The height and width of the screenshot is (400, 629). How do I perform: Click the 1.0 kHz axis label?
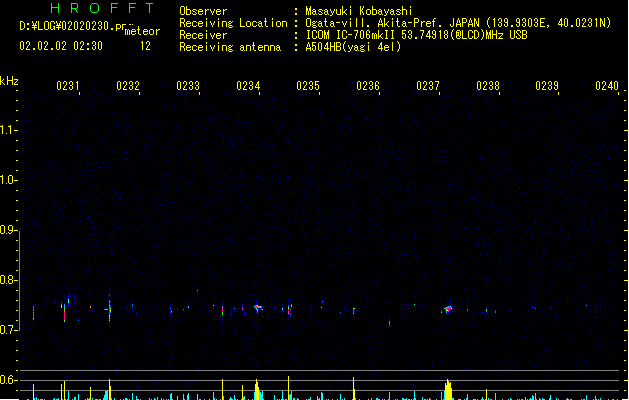tap(8, 180)
